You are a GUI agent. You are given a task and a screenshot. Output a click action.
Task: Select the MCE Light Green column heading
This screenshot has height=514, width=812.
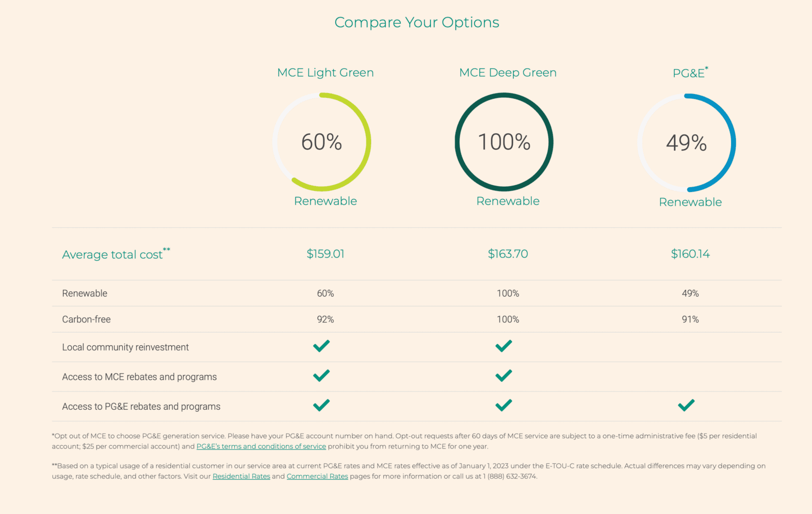point(326,72)
